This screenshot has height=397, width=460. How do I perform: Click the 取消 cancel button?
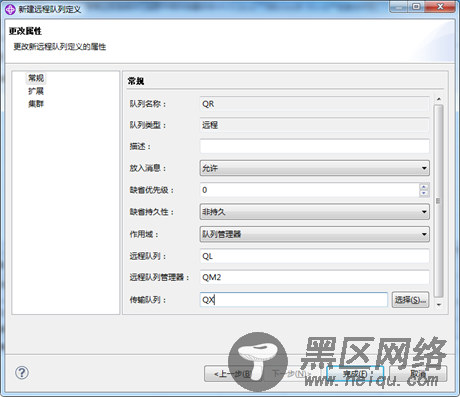pos(418,374)
